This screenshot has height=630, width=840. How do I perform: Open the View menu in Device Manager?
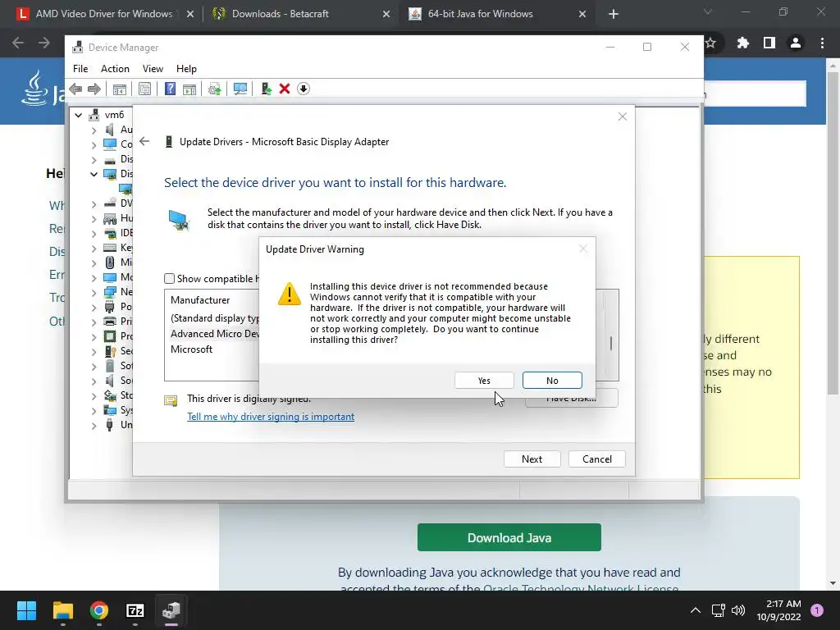[153, 69]
